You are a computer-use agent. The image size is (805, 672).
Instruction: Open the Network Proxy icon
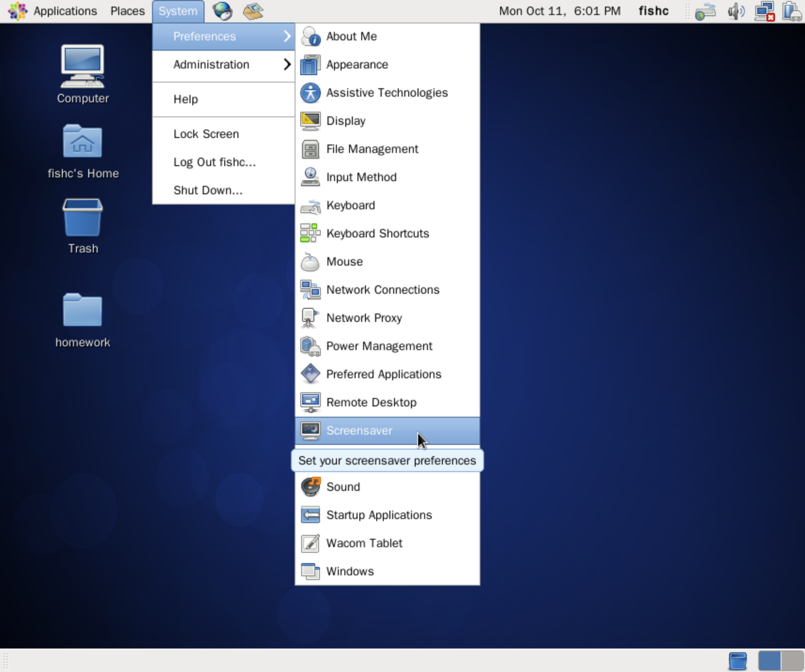pos(310,318)
